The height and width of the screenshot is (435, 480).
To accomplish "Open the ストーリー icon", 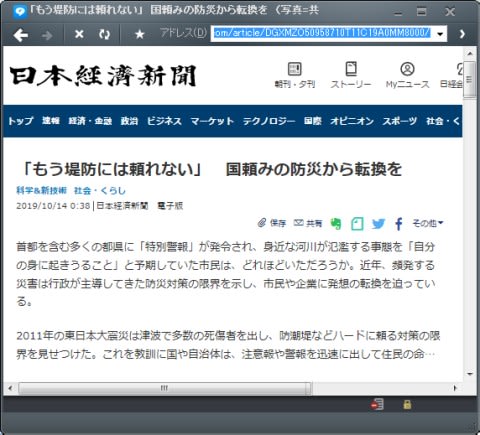I will pyautogui.click(x=351, y=75).
